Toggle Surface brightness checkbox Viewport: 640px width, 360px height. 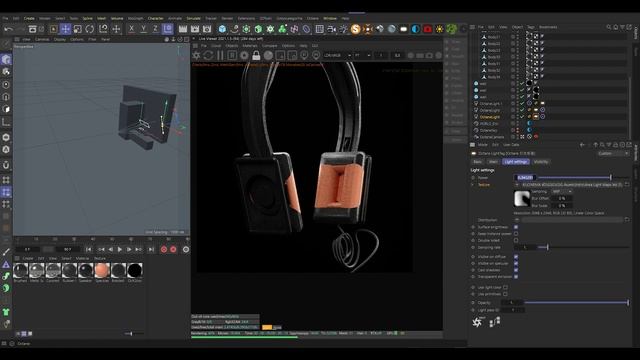coord(516,227)
